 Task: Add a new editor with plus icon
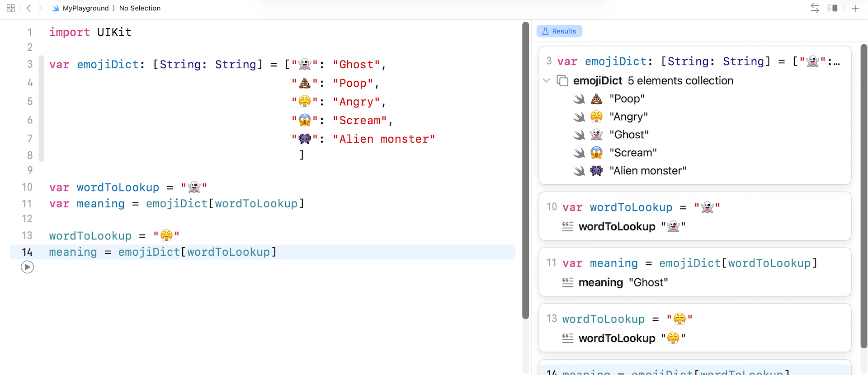coord(855,8)
